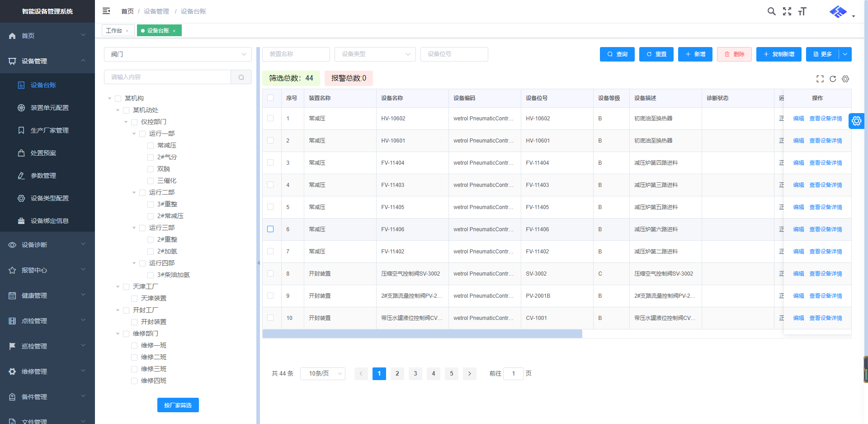Expand 报警中心 sidebar menu
Image resolution: width=868 pixels, height=424 pixels.
click(x=47, y=270)
